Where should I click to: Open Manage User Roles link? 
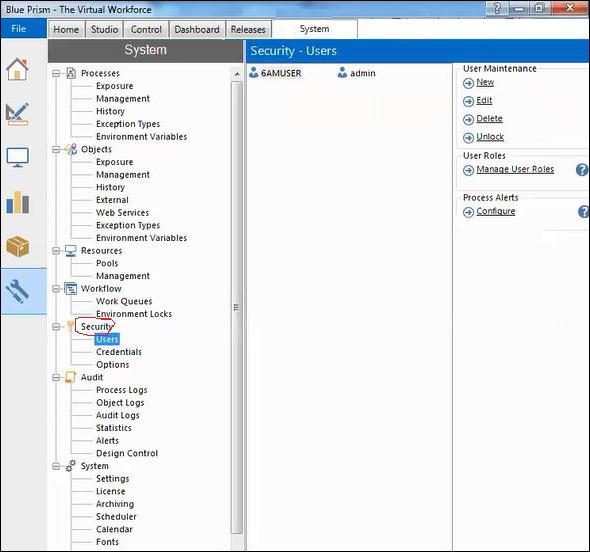[515, 170]
